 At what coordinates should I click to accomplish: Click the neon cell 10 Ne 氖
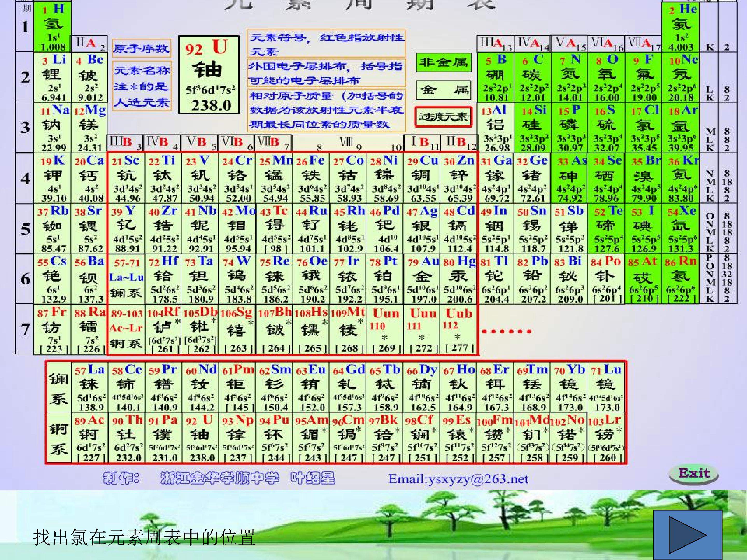tap(680, 77)
